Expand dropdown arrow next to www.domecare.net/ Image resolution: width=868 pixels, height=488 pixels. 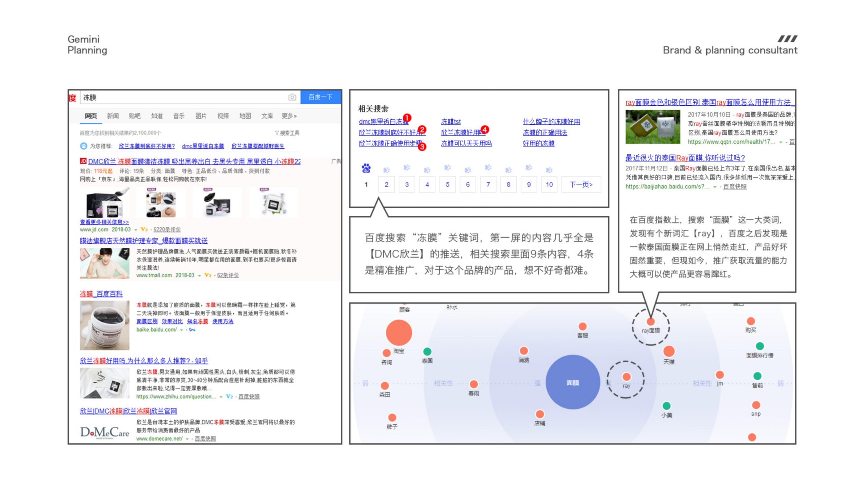(187, 439)
